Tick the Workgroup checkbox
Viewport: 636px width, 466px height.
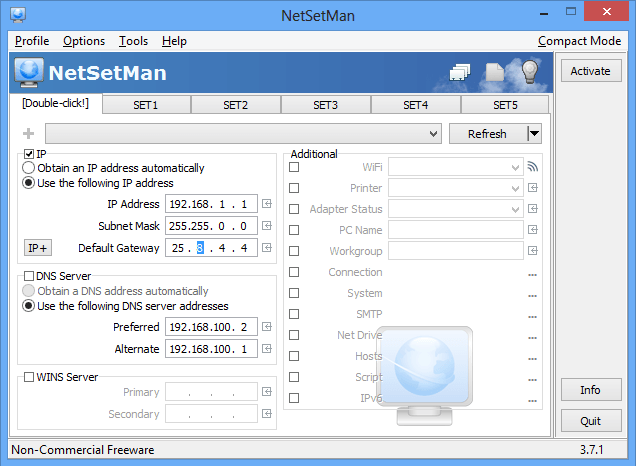click(x=294, y=251)
